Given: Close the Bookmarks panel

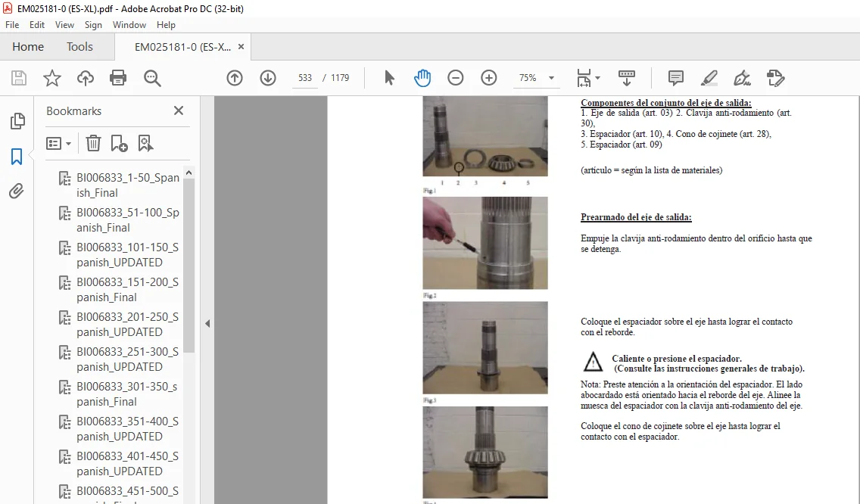Looking at the screenshot, I should pyautogui.click(x=178, y=110).
